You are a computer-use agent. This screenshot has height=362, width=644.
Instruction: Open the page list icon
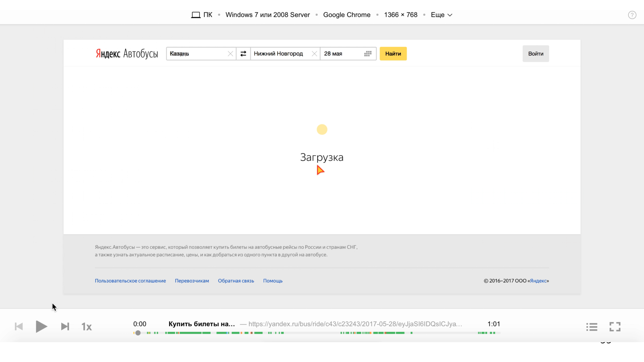coord(592,327)
